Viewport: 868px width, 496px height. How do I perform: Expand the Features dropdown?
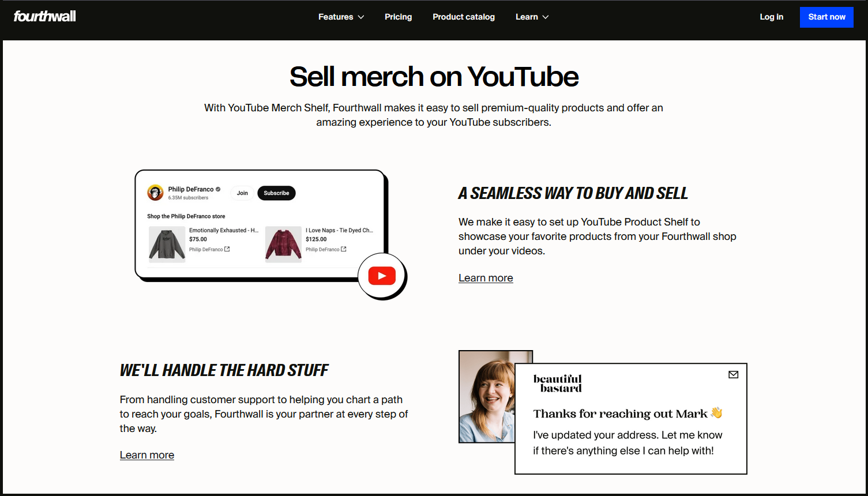pos(341,17)
